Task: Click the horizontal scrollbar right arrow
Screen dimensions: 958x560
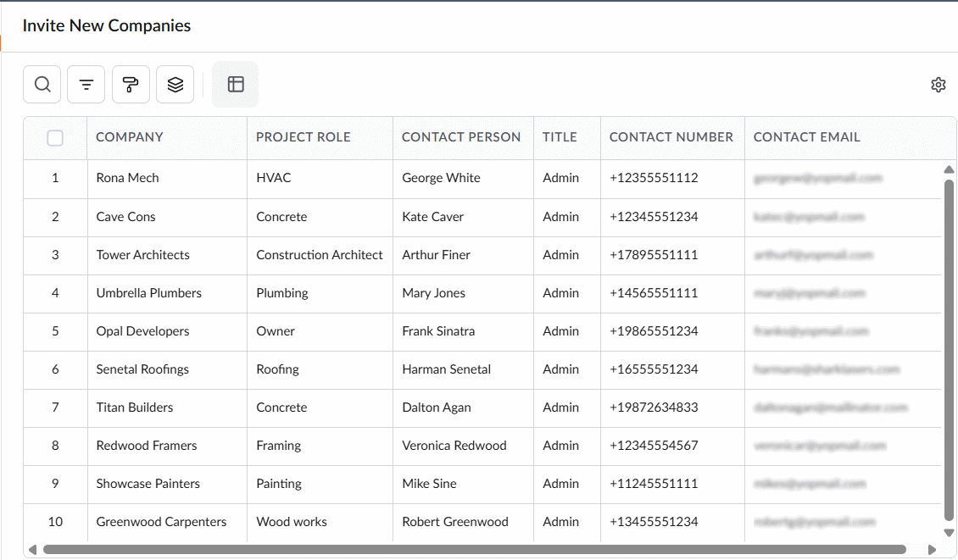Action: click(x=933, y=550)
